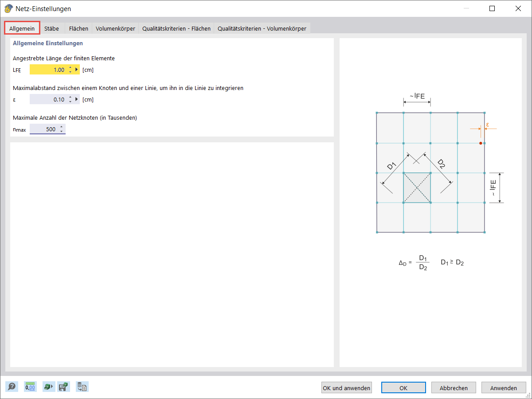Viewport: 532px width, 399px height.
Task: Expand the ε field arrow menu
Action: tap(77, 99)
